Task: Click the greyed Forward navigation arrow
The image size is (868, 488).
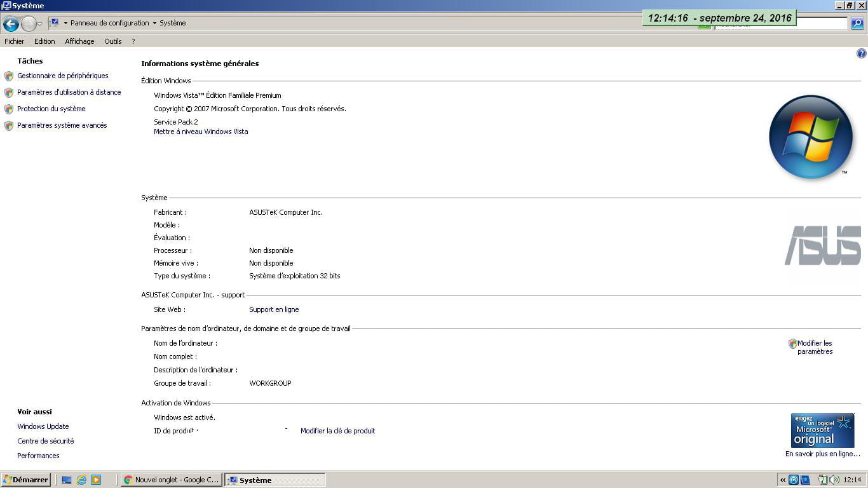Action: tap(29, 24)
